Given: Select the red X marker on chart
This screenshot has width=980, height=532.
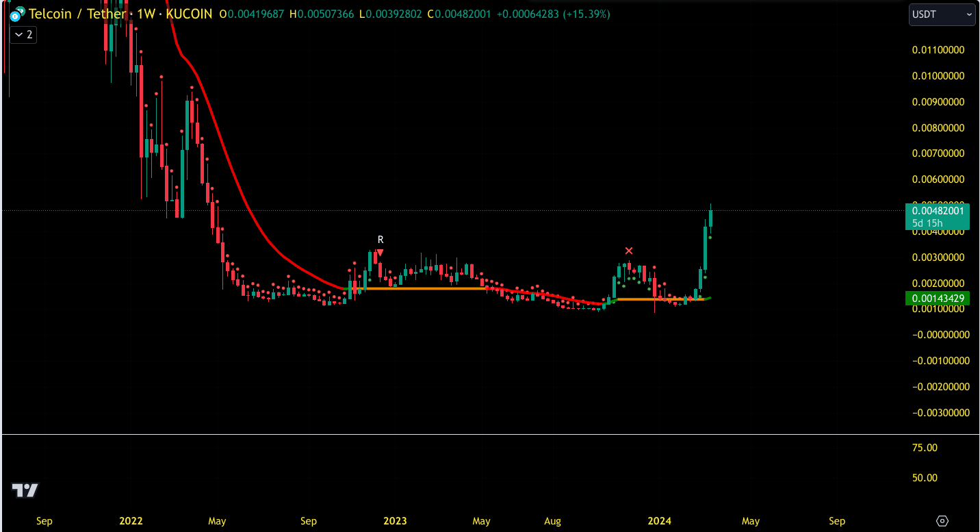Looking at the screenshot, I should coord(628,251).
